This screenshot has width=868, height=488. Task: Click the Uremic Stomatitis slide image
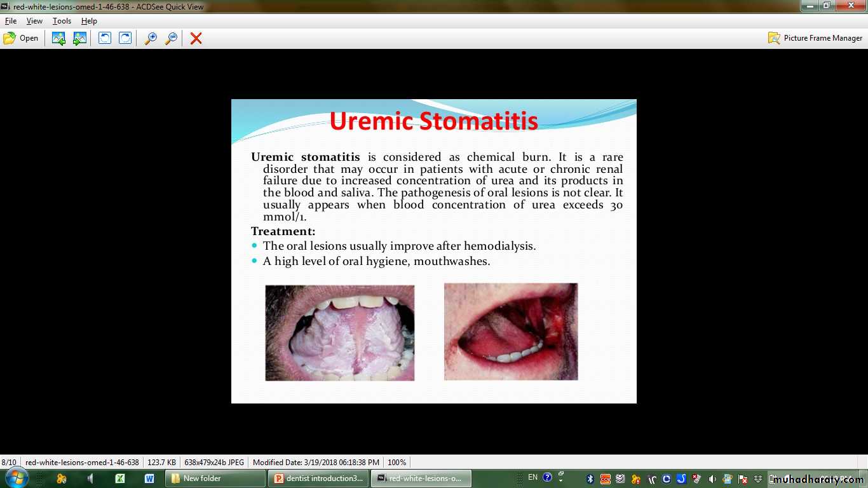click(433, 251)
